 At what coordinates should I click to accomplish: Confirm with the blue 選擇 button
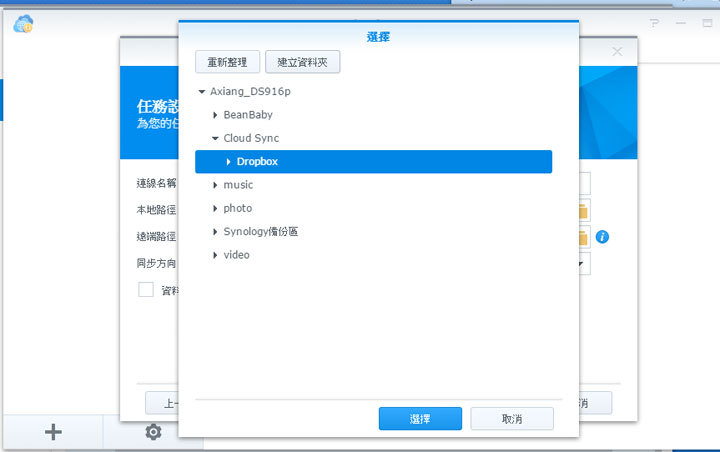[420, 418]
